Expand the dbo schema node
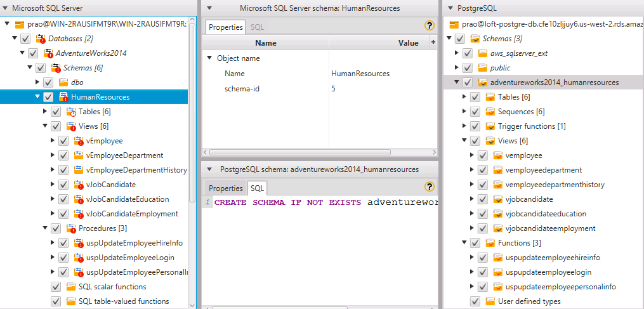This screenshot has width=644, height=309. click(38, 82)
